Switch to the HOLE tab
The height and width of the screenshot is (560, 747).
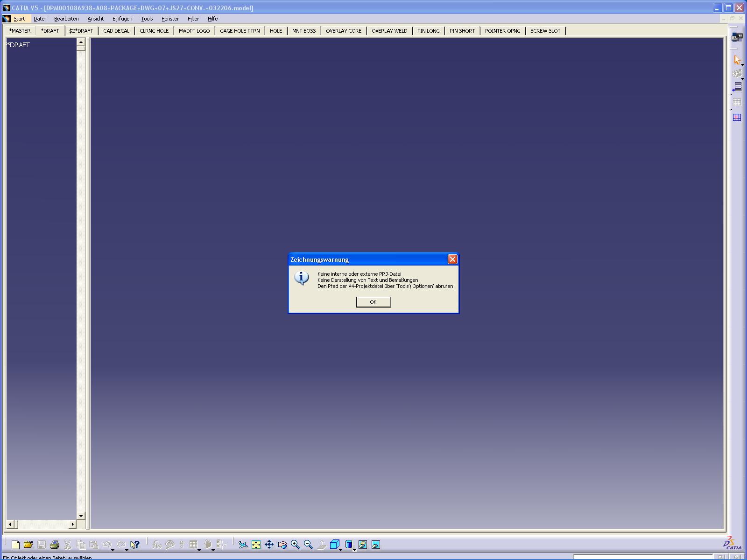point(276,31)
